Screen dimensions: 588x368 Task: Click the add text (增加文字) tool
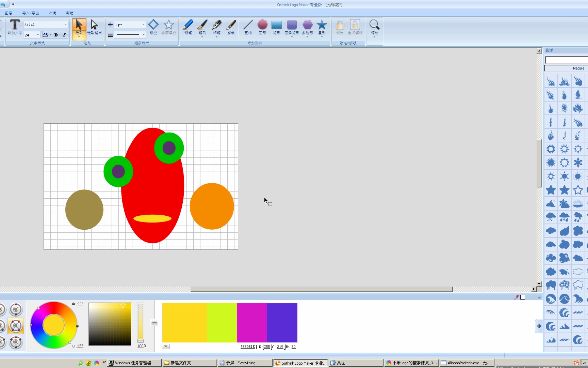[x=15, y=27]
